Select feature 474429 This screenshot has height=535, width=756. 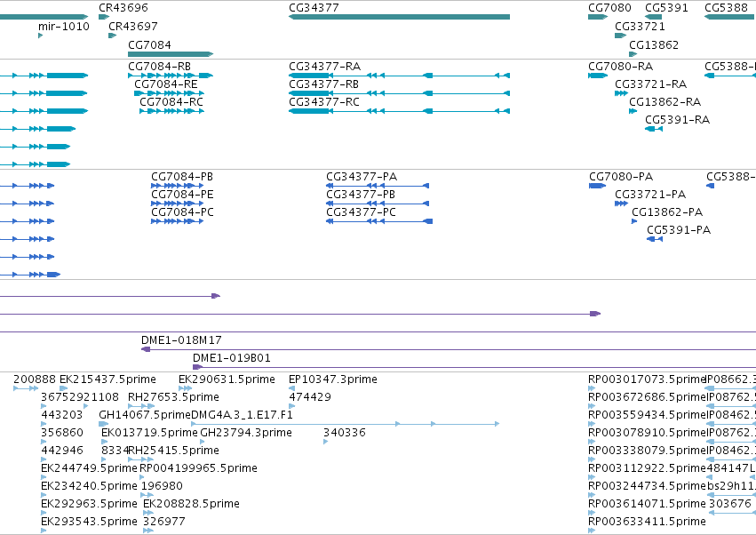310,397
